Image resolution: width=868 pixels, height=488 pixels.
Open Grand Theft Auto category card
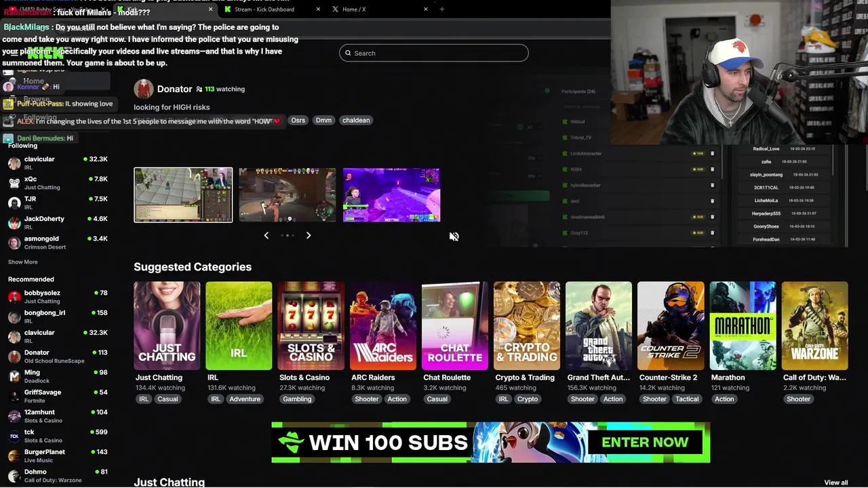click(599, 325)
